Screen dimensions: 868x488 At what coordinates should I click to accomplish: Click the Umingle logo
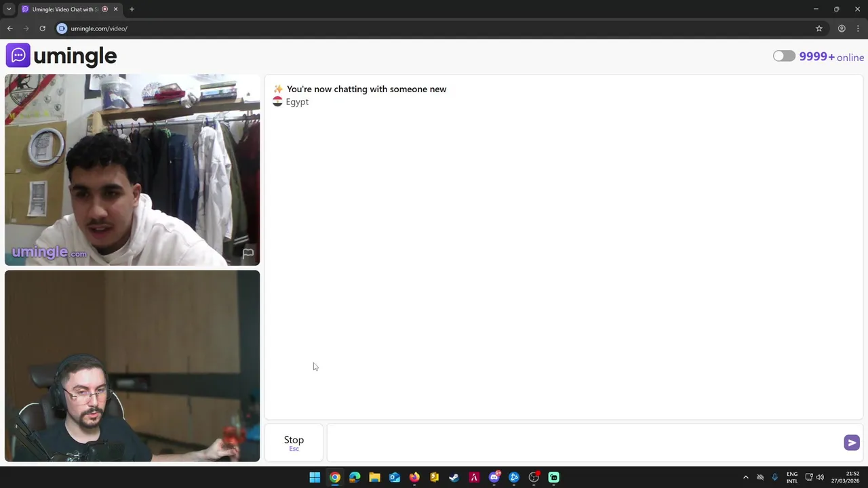click(61, 56)
